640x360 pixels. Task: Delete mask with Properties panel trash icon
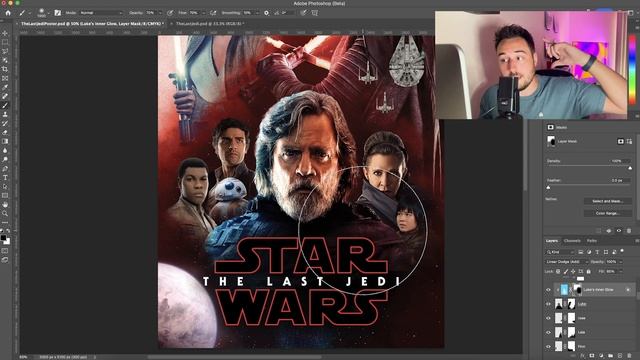tap(629, 231)
